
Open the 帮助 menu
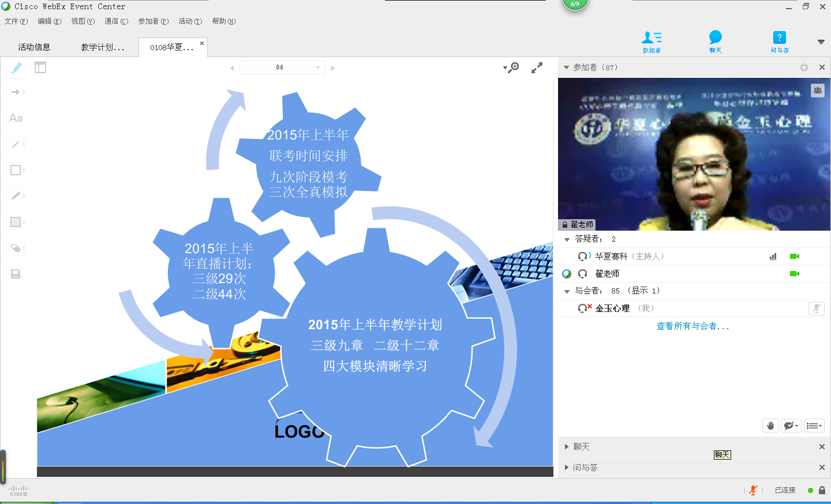pyautogui.click(x=224, y=21)
